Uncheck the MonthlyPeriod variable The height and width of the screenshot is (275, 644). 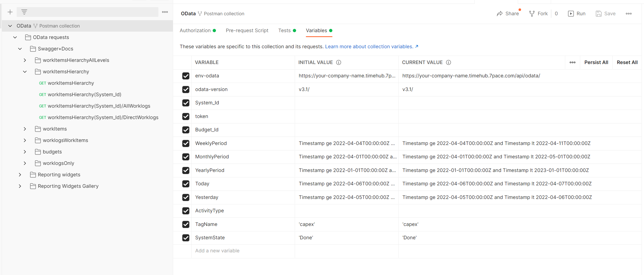tap(186, 157)
